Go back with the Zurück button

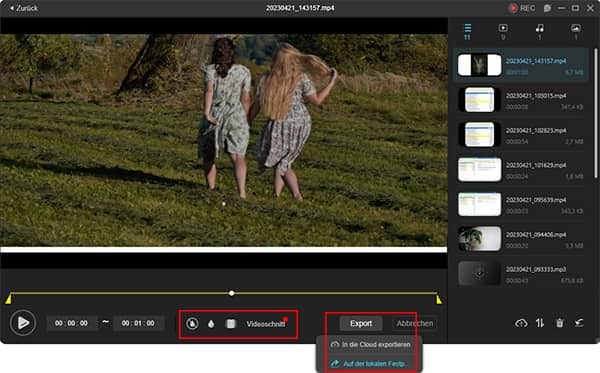pyautogui.click(x=24, y=8)
